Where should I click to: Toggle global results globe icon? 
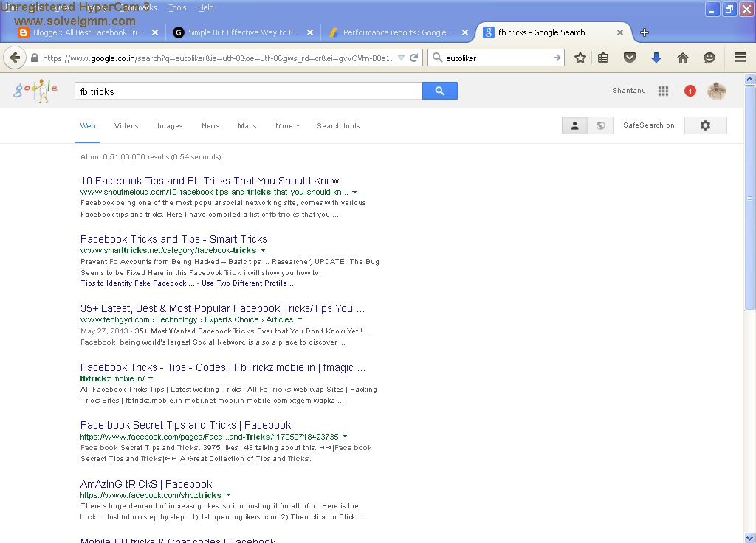point(600,125)
